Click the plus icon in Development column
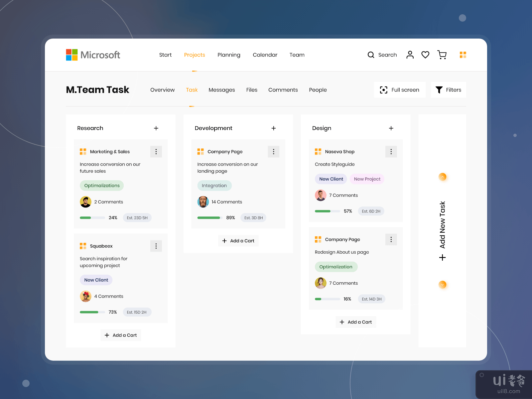 coord(273,128)
